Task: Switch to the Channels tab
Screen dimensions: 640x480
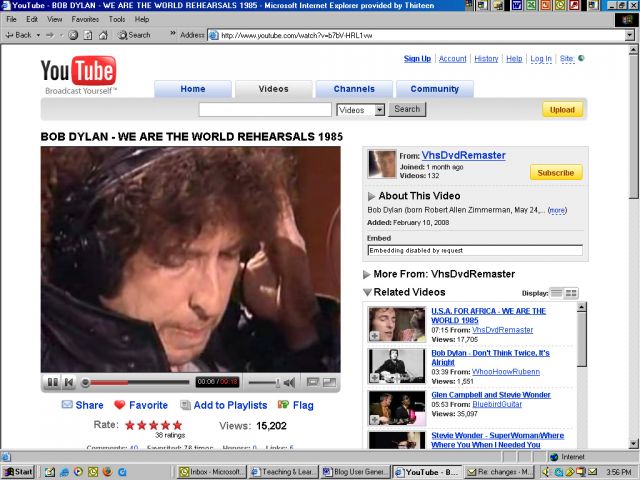Action: tap(354, 89)
